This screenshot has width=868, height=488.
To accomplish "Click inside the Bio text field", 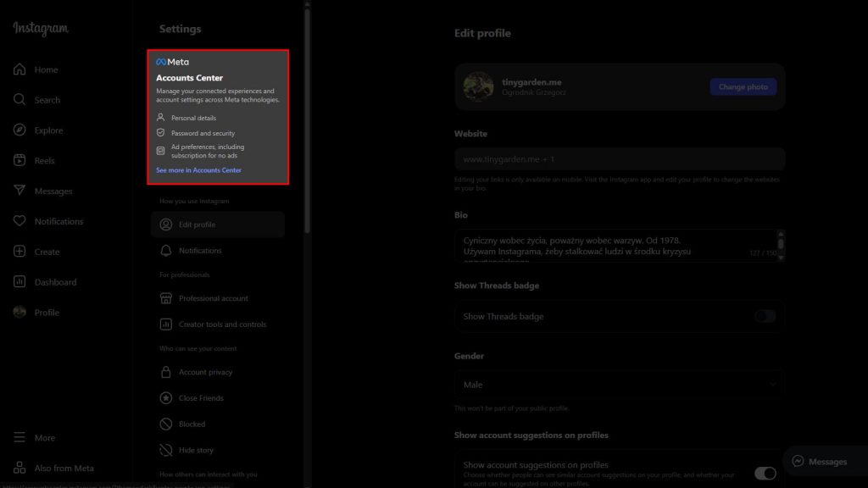I will point(610,245).
